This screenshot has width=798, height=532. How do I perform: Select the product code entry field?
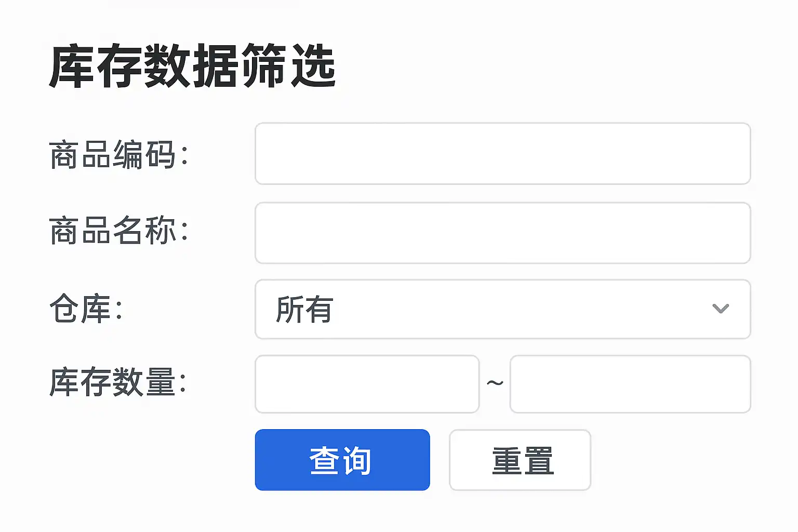click(x=502, y=154)
